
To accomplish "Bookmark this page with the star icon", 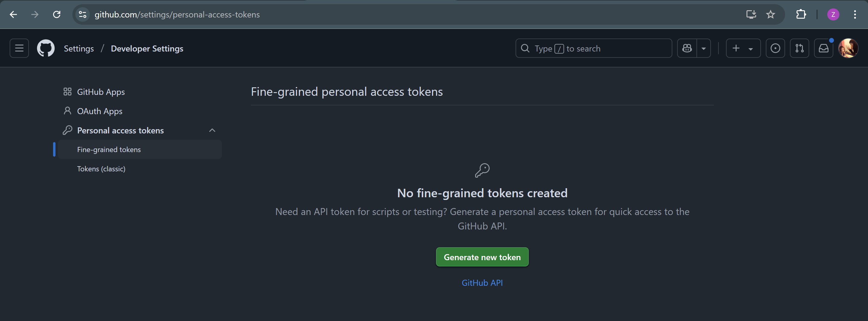I will point(770,14).
